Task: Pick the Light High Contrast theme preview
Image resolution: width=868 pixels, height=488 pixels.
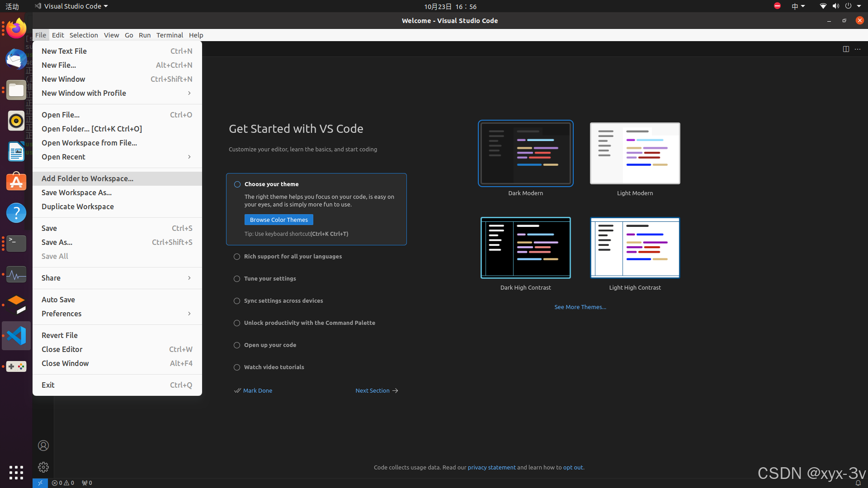Action: [635, 248]
